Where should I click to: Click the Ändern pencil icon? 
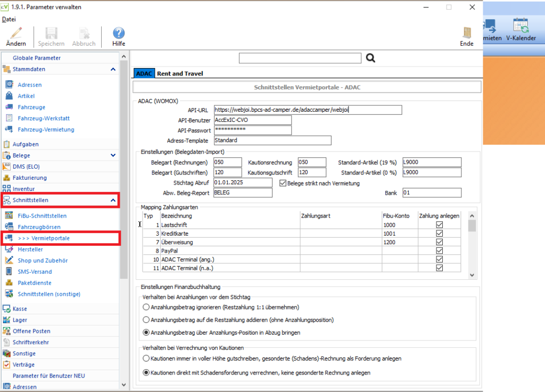point(15,33)
